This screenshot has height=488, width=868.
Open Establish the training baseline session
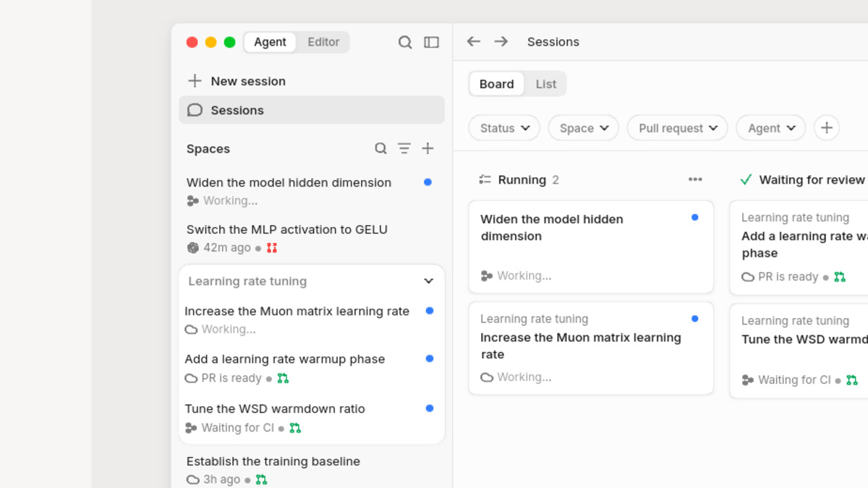[x=312, y=469]
